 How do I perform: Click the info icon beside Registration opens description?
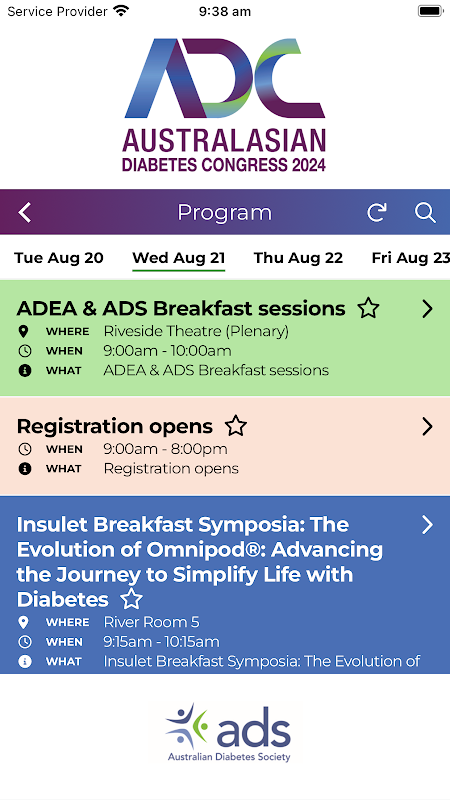click(x=24, y=469)
